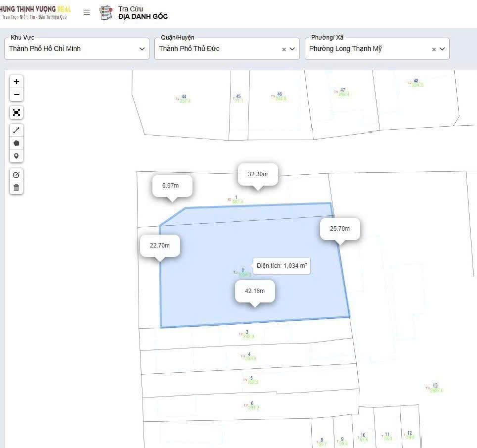Screen dimensions: 477x448
Task: Zoom in on the map
Action: pyautogui.click(x=16, y=82)
